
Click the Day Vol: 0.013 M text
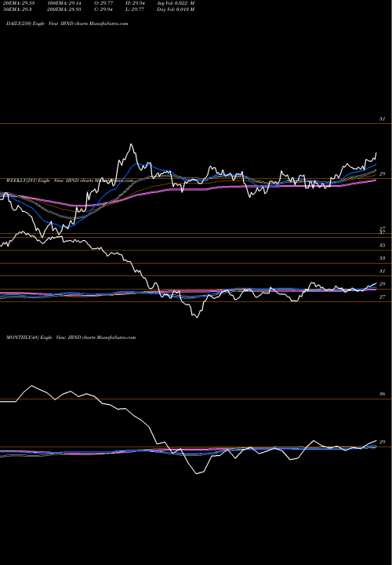click(176, 9)
